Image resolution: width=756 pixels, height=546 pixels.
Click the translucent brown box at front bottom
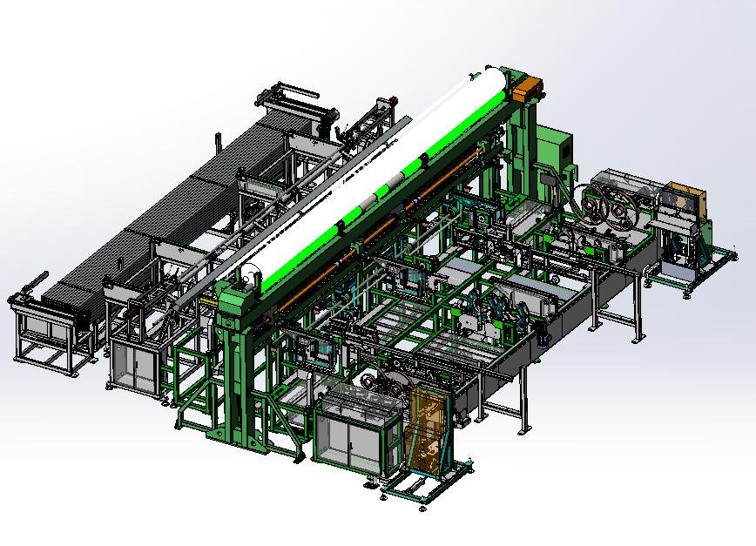pos(427,427)
